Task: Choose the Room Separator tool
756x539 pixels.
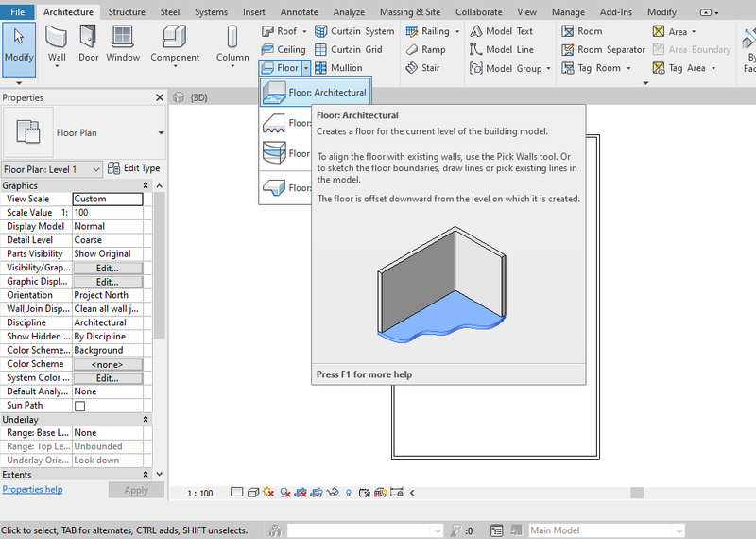Action: tap(603, 50)
